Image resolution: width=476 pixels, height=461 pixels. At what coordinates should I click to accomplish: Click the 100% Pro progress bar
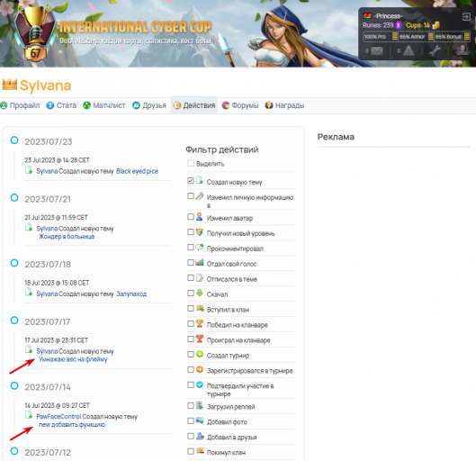click(x=381, y=37)
